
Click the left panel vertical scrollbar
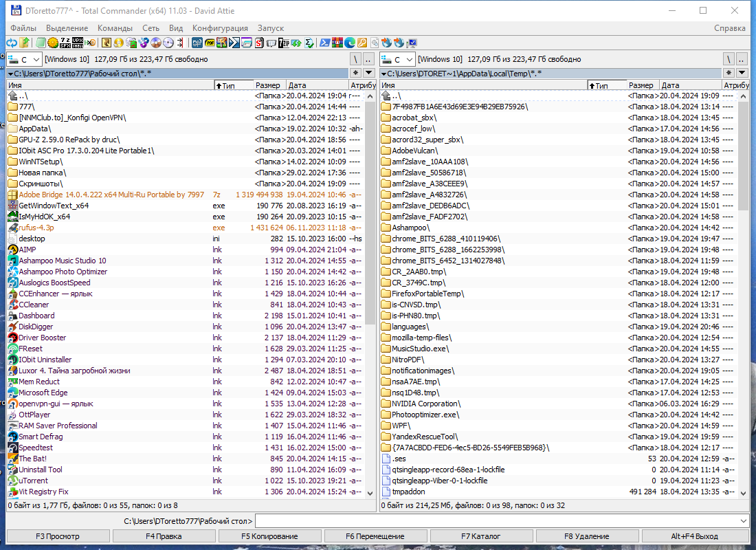[370, 294]
